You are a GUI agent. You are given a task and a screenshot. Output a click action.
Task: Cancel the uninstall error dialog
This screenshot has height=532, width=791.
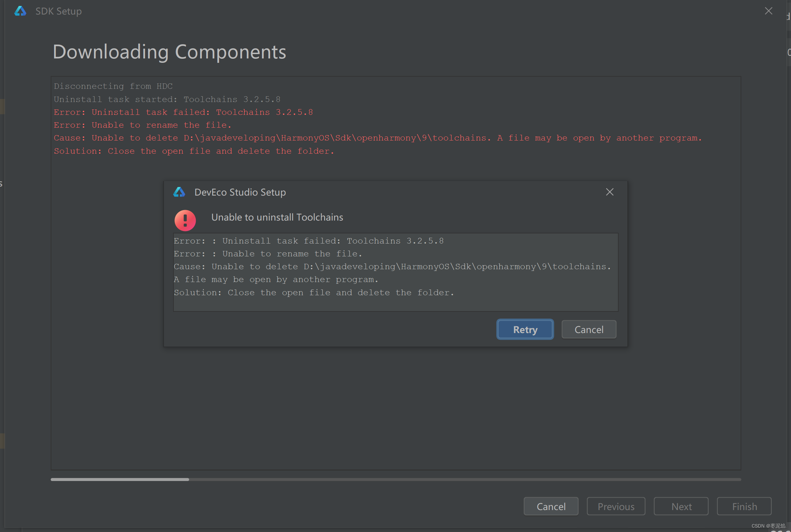coord(589,329)
